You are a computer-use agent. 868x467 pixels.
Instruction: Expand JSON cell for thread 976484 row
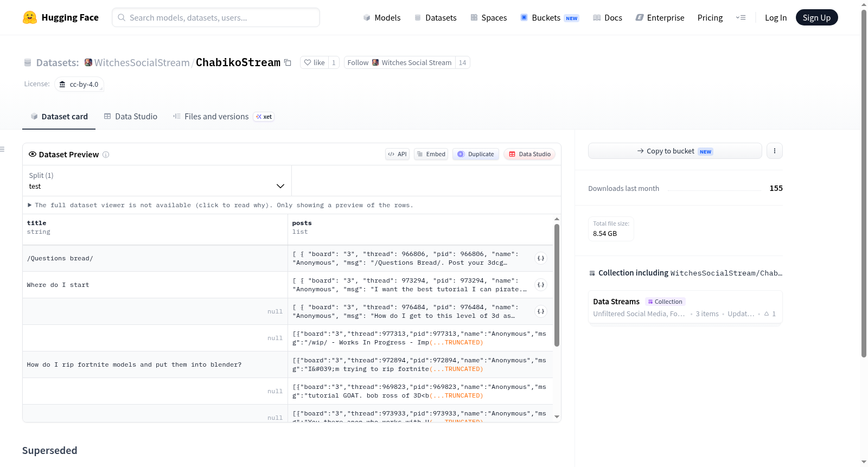pyautogui.click(x=541, y=311)
